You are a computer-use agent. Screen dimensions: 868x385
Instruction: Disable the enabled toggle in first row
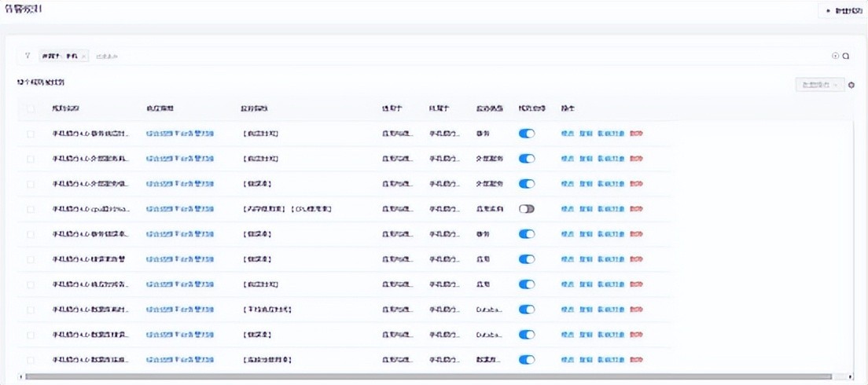527,134
